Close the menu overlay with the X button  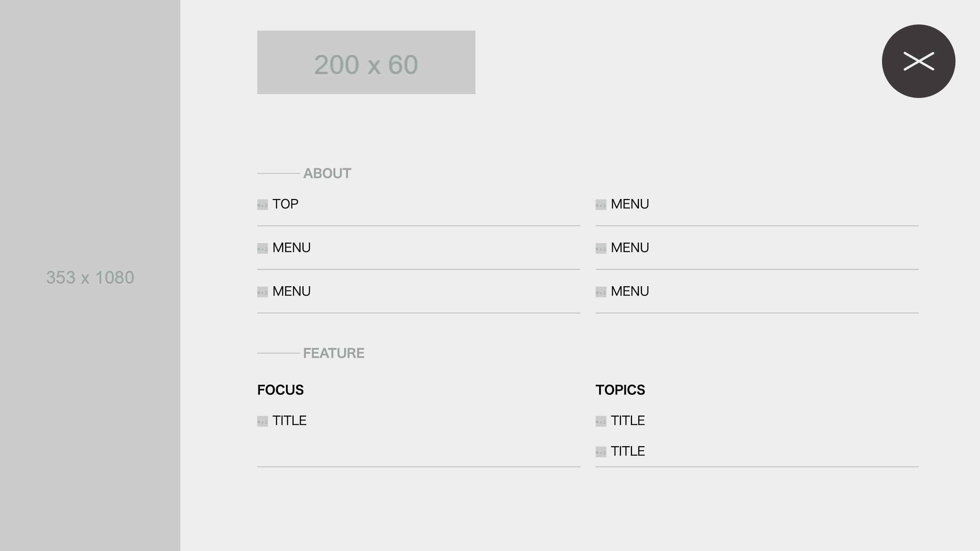point(918,61)
